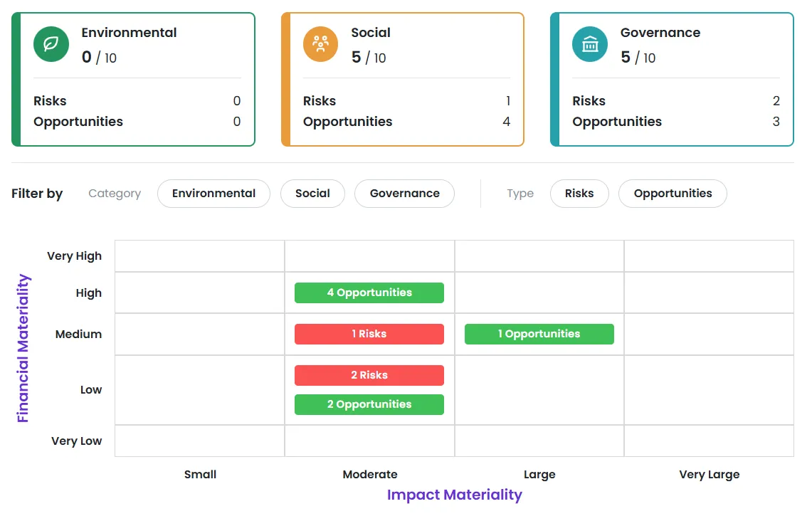Toggle the Social category filter
812x521 pixels.
pyautogui.click(x=312, y=193)
